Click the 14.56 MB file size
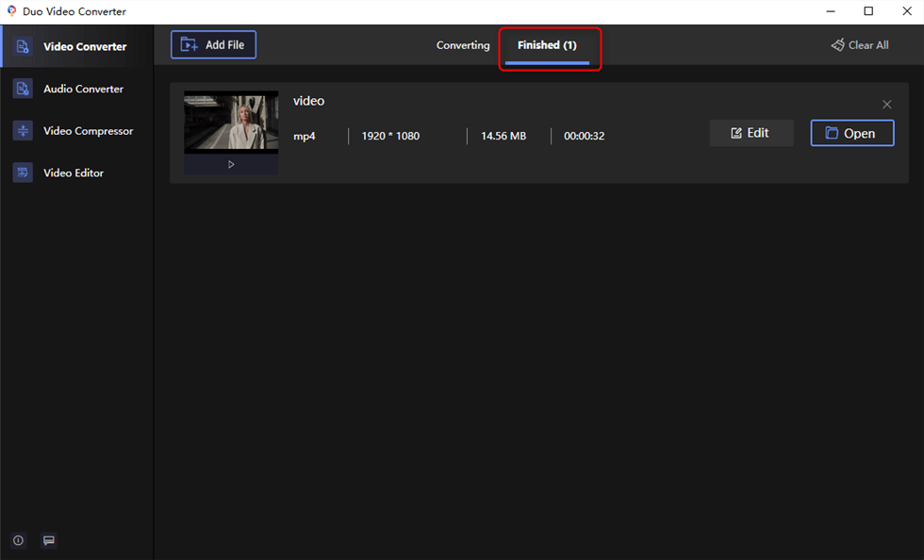This screenshot has width=924, height=560. (503, 136)
